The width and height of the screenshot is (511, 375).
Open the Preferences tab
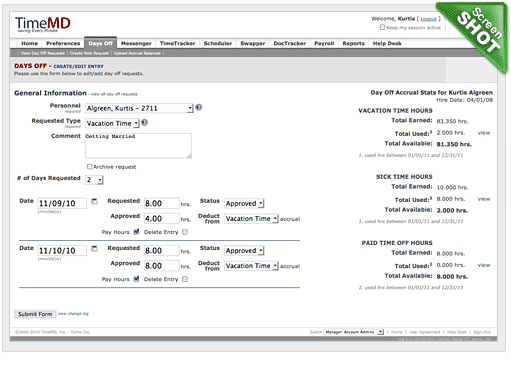pos(63,43)
